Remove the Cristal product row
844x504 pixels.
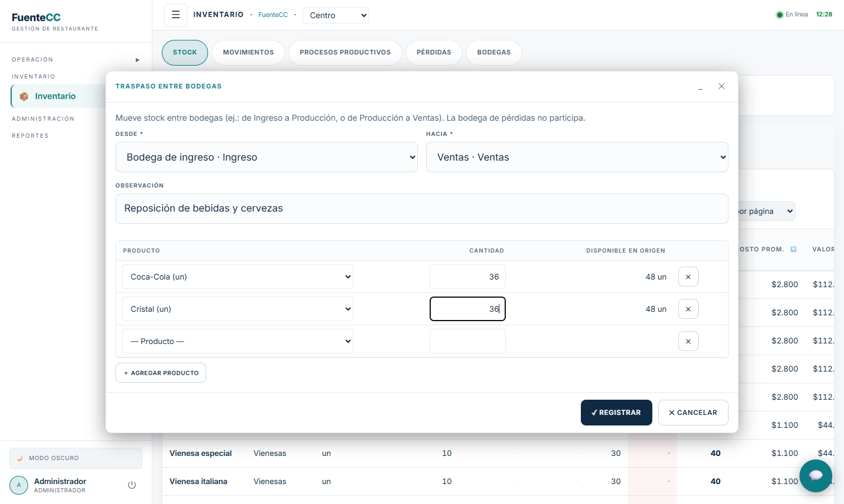pos(688,309)
